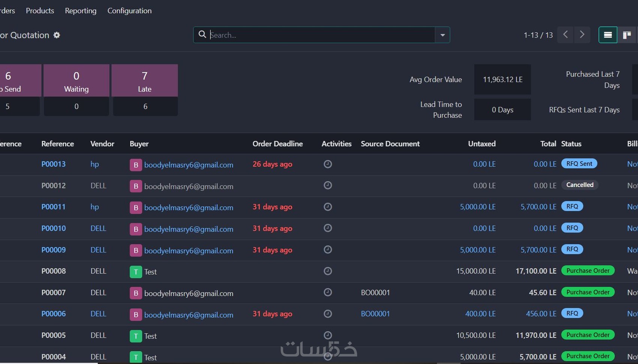Click 456.00 LE total in P00006 row

pyautogui.click(x=541, y=314)
